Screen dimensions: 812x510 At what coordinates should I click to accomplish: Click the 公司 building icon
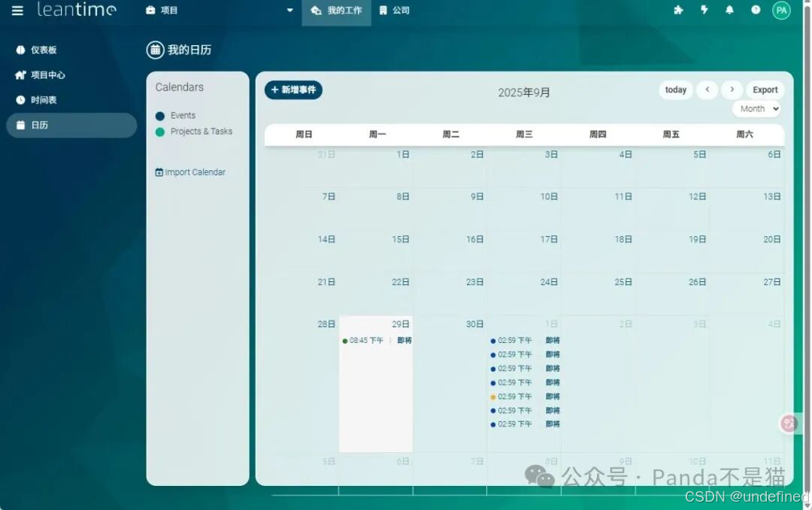click(x=383, y=11)
